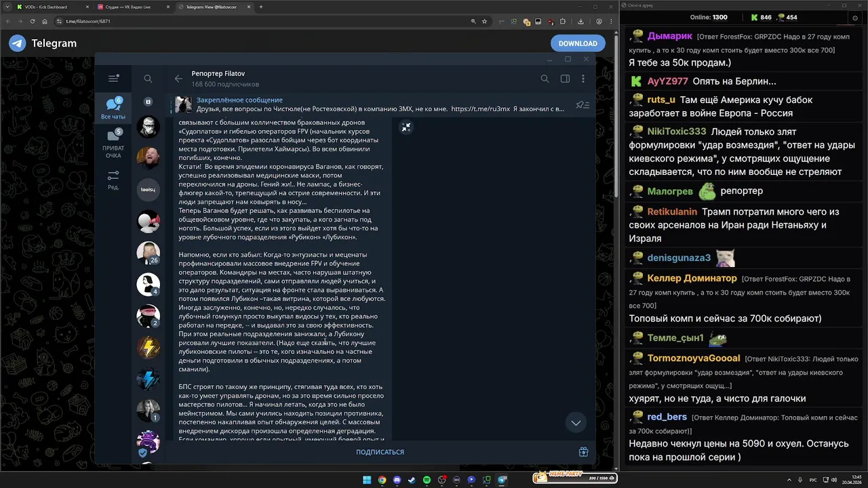868x488 pixels.
Task: Open chat with the masked man avatar
Action: click(x=148, y=127)
